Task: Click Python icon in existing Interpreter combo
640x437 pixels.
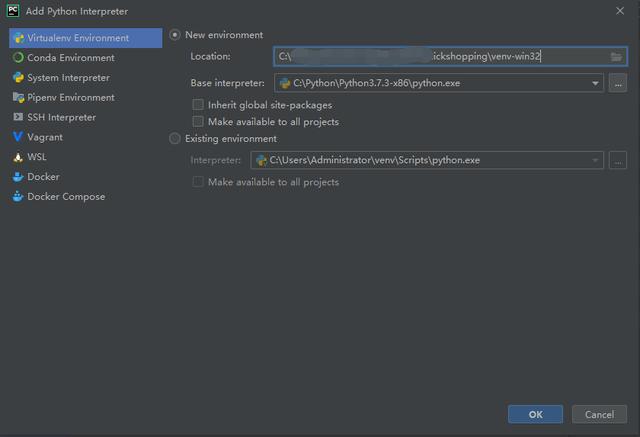Action: pyautogui.click(x=261, y=160)
